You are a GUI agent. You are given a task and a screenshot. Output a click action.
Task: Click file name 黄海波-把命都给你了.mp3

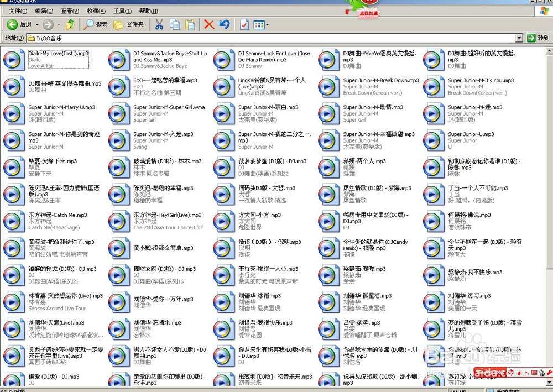click(61, 242)
